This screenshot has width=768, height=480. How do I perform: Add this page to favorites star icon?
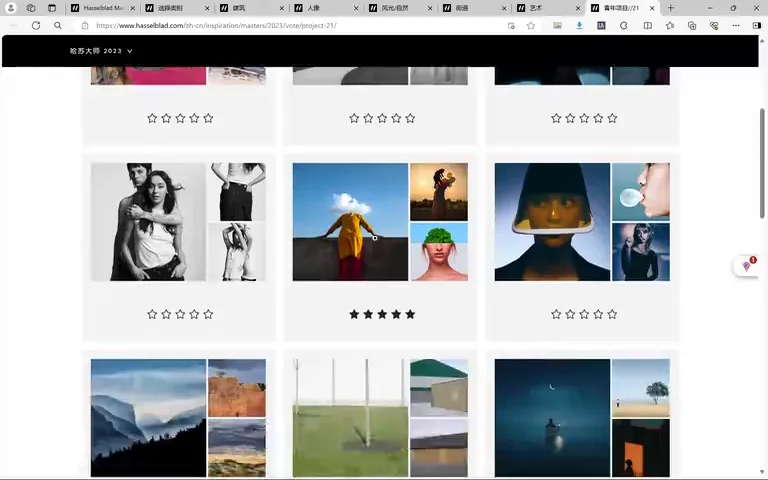(531, 25)
